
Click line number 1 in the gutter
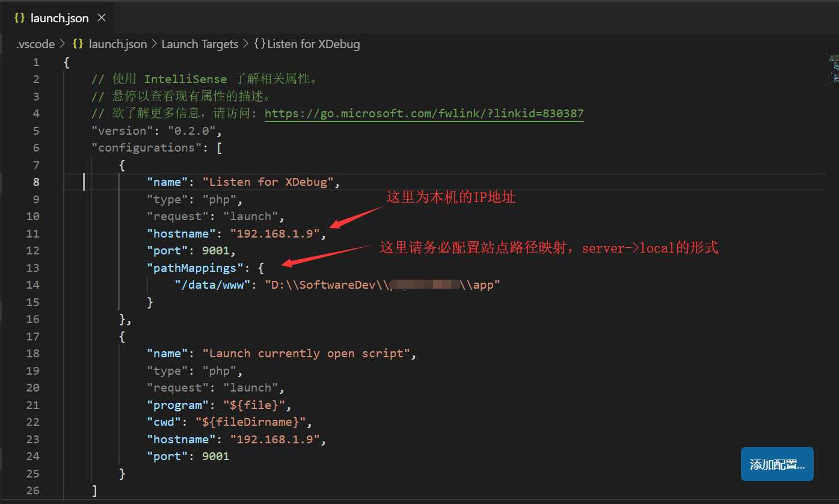point(36,62)
